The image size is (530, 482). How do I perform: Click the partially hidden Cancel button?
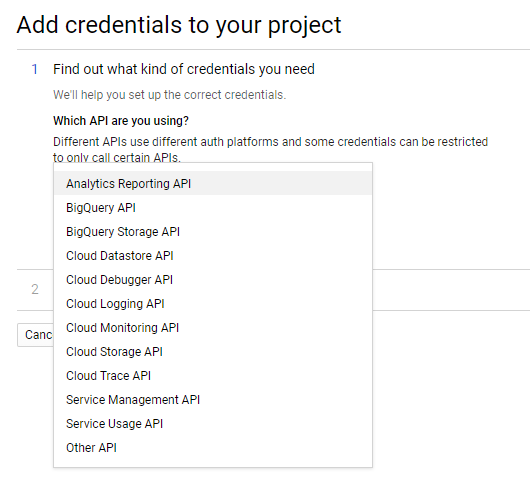35,335
